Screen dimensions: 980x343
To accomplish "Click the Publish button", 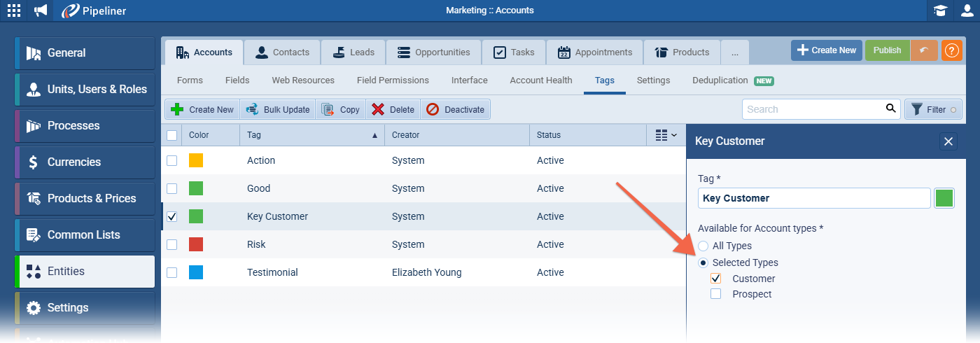I will pos(887,50).
